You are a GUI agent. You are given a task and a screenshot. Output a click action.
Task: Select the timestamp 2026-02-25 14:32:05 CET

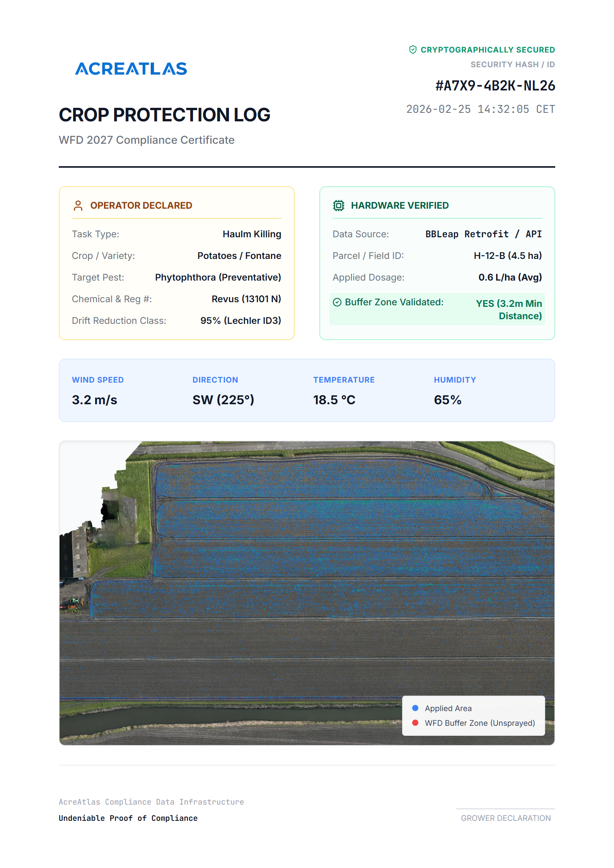click(x=481, y=109)
